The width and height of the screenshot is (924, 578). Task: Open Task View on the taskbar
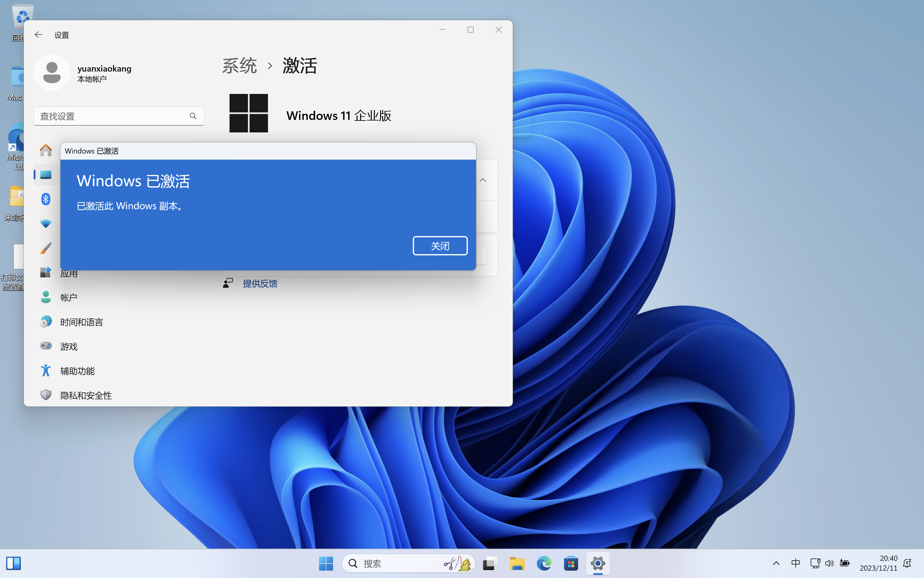pos(490,563)
